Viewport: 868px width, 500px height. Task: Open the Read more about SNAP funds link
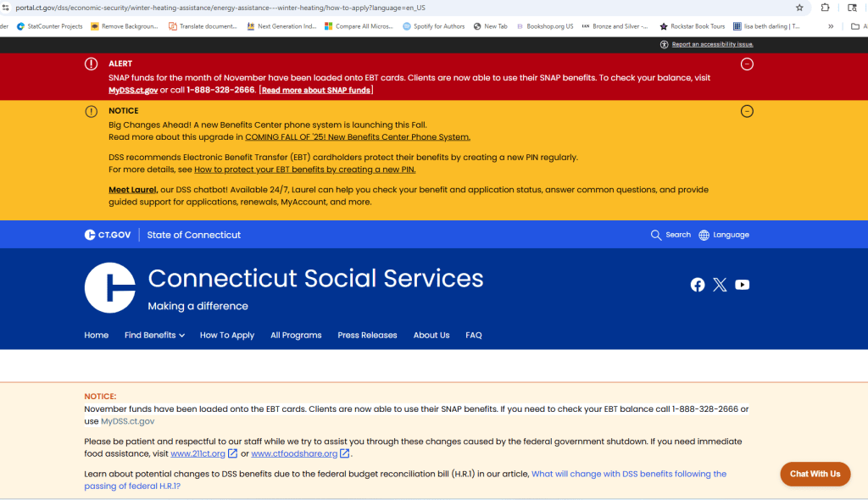click(315, 90)
